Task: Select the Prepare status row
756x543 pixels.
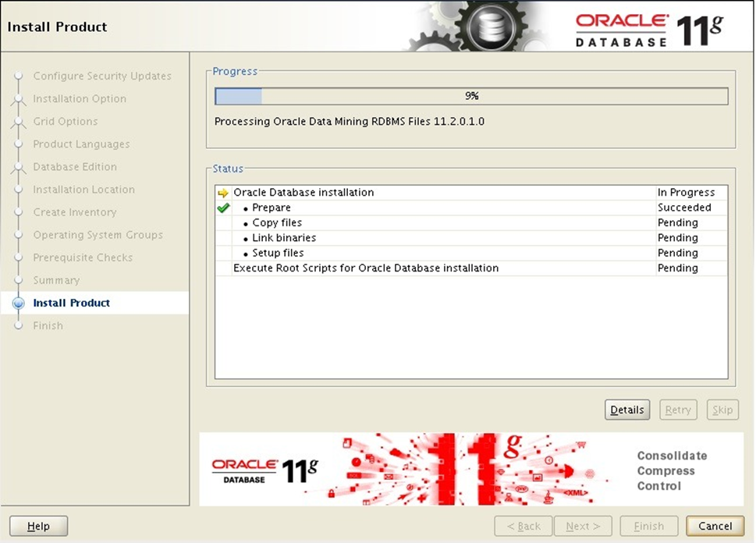Action: point(471,208)
